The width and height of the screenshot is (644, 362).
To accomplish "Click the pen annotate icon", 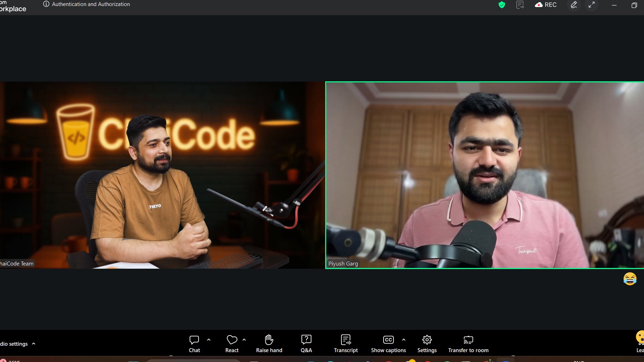I will click(574, 5).
